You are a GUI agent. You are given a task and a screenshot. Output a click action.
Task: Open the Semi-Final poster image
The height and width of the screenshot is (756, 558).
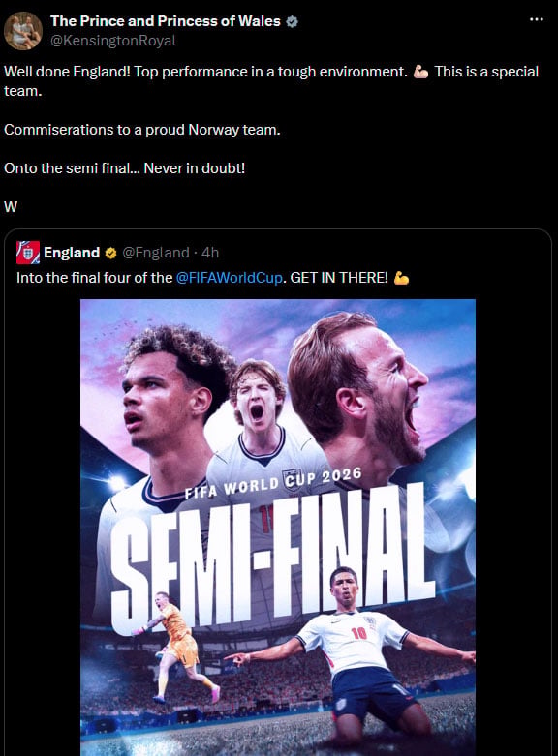coord(278,528)
